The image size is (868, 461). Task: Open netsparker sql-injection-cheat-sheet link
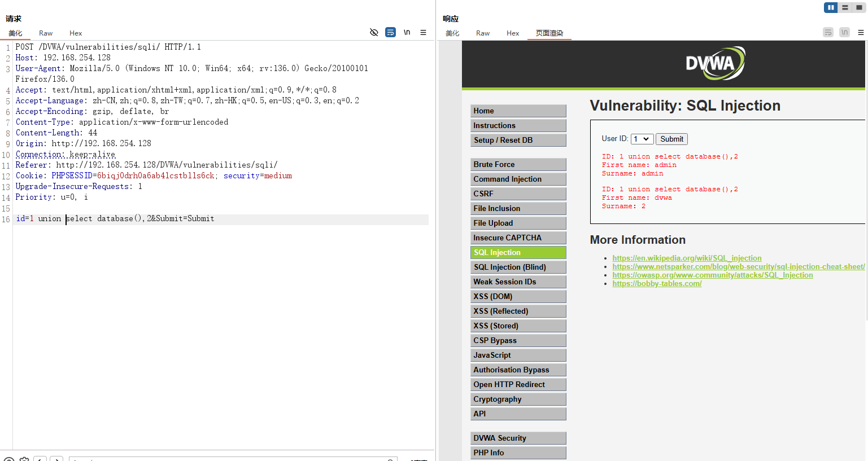(x=738, y=266)
